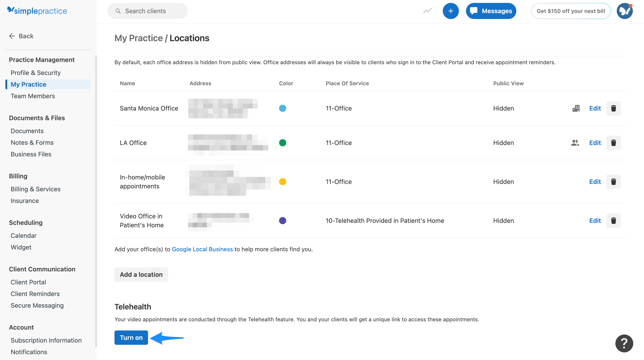Open Client Portal settings
The height and width of the screenshot is (360, 644).
28,282
